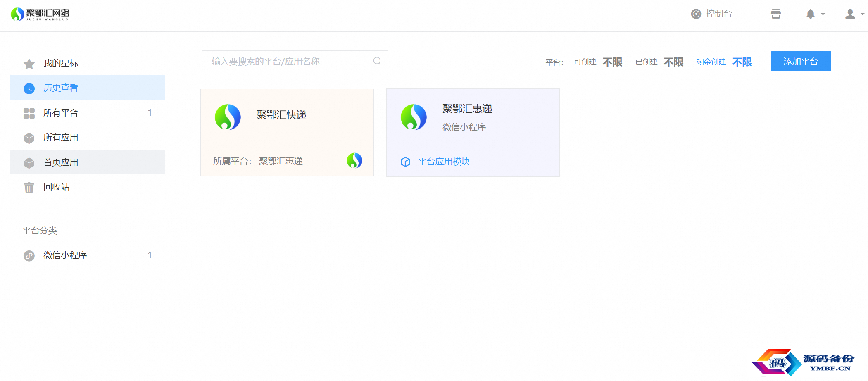The width and height of the screenshot is (868, 381).
Task: Select 所有平台 in sidebar
Action: (87, 113)
